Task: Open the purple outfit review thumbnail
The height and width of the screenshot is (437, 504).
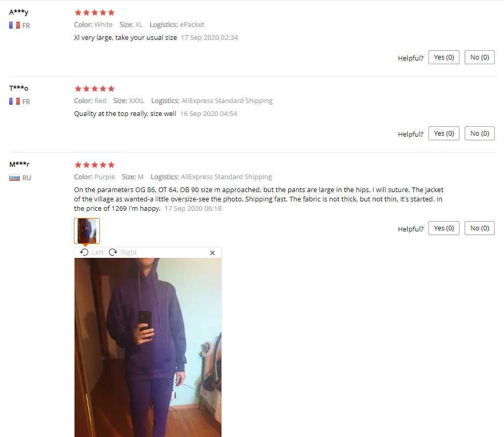Action: [x=87, y=231]
